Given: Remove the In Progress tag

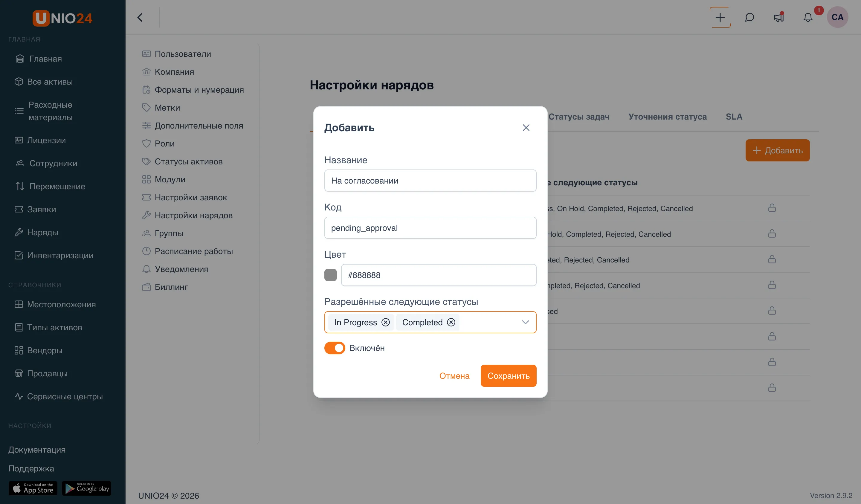Looking at the screenshot, I should click(385, 322).
